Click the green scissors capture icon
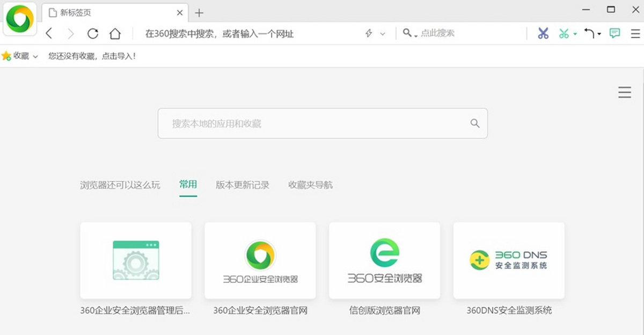The height and width of the screenshot is (335, 644). [x=565, y=33]
